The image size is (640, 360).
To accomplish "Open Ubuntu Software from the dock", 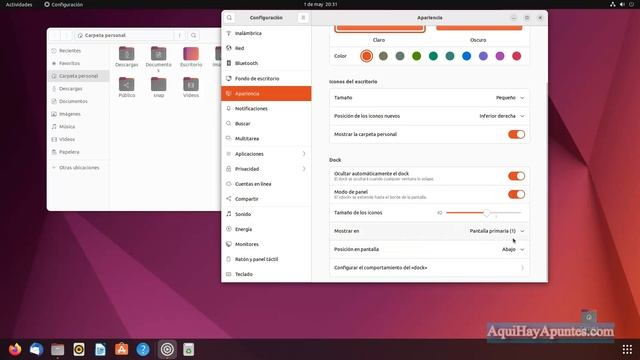I will click(122, 349).
